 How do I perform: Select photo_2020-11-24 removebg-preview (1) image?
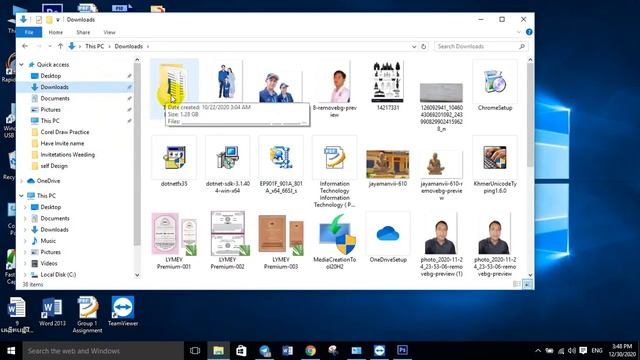(441, 244)
